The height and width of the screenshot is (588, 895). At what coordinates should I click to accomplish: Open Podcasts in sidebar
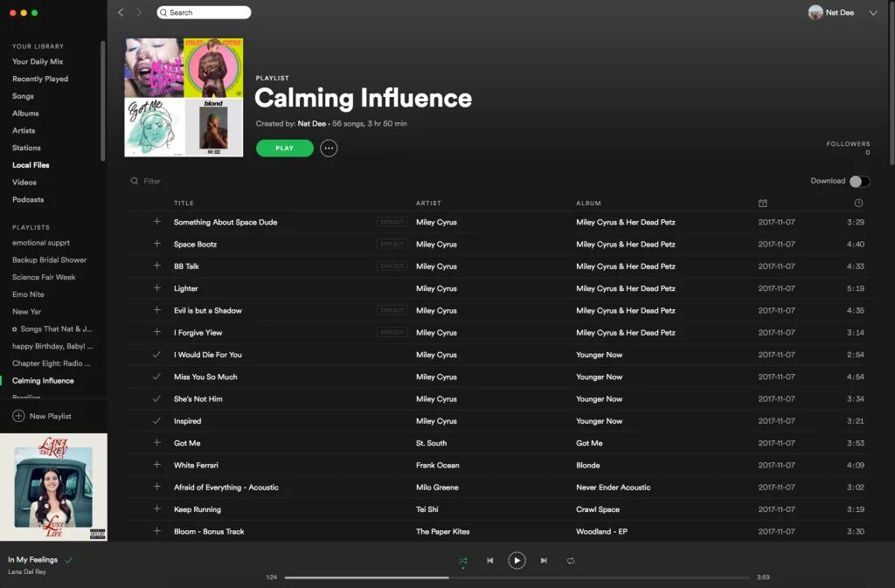(x=28, y=199)
